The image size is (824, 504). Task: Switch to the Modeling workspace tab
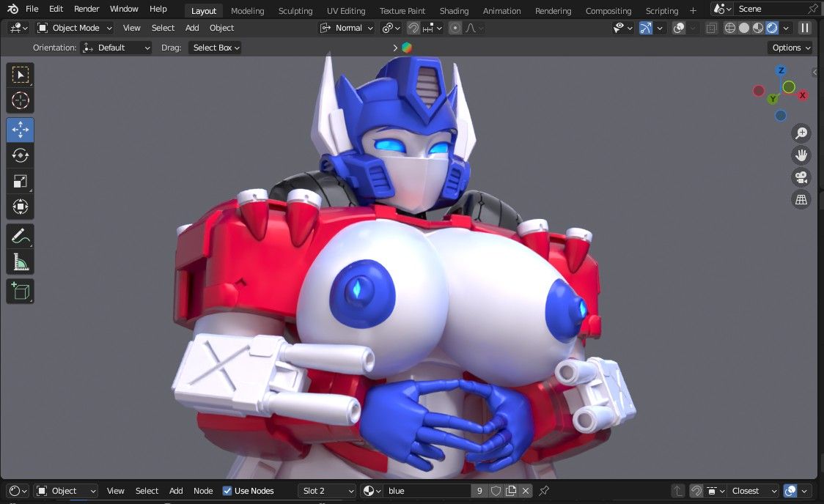(248, 10)
